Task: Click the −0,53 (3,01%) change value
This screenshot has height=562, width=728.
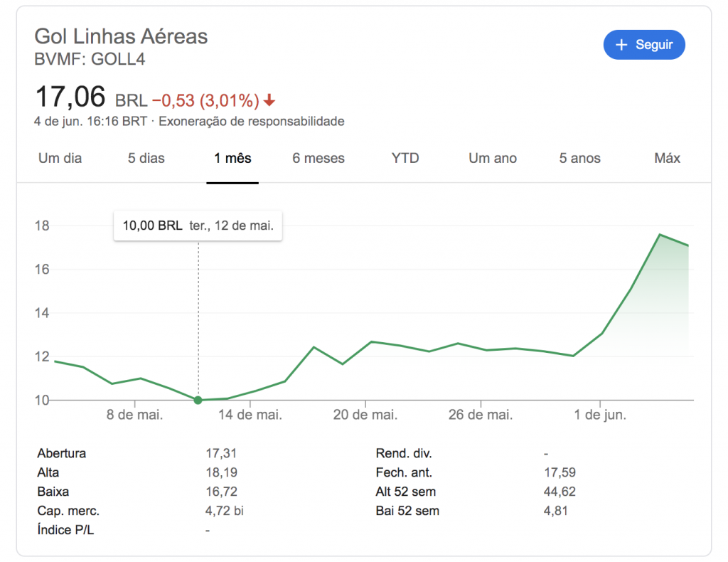Action: [205, 100]
